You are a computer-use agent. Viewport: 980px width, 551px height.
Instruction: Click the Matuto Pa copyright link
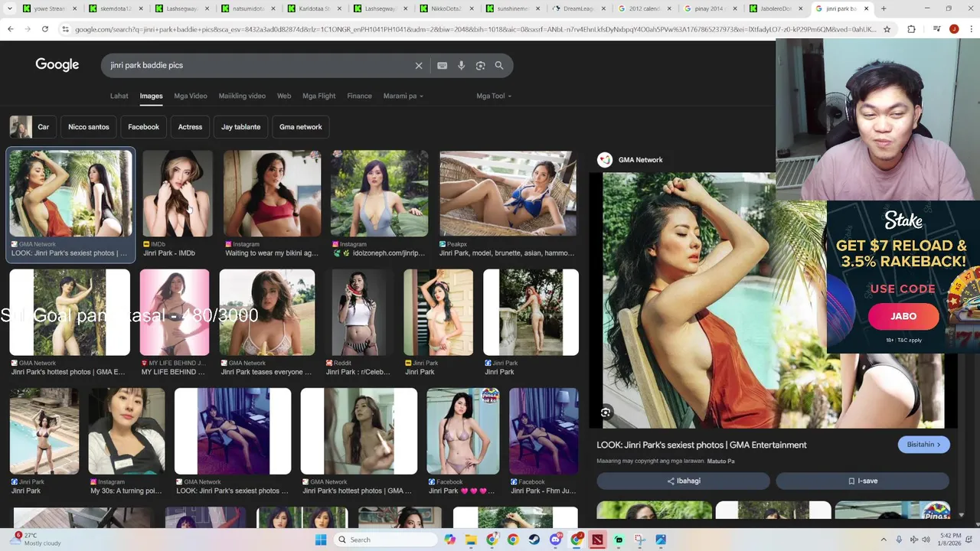click(x=720, y=461)
